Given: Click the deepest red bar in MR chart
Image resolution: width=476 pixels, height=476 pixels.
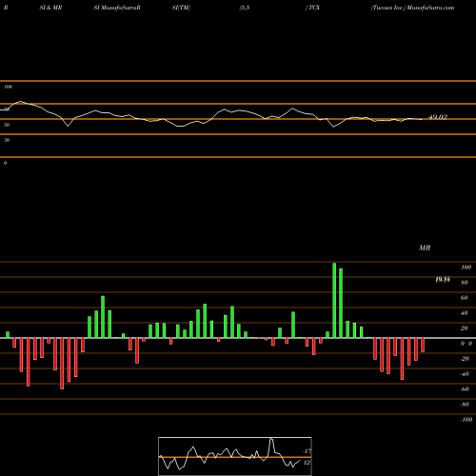Looking at the screenshot, I should (62, 364).
